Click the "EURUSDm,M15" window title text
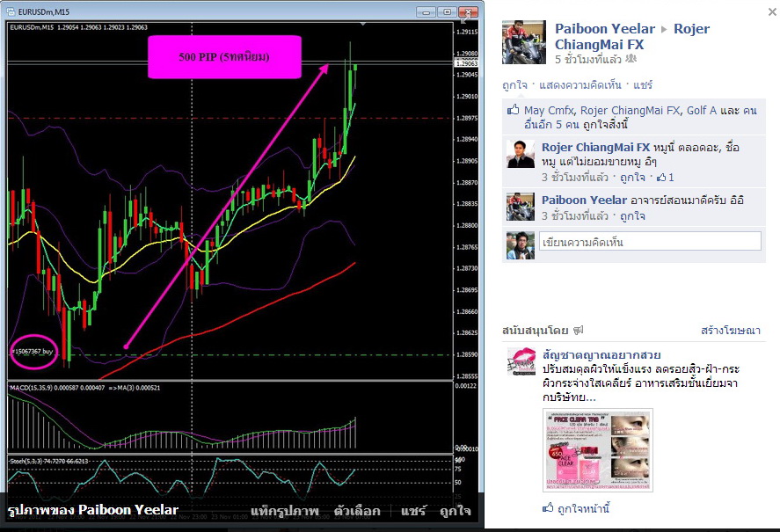780x532 pixels. coord(44,12)
